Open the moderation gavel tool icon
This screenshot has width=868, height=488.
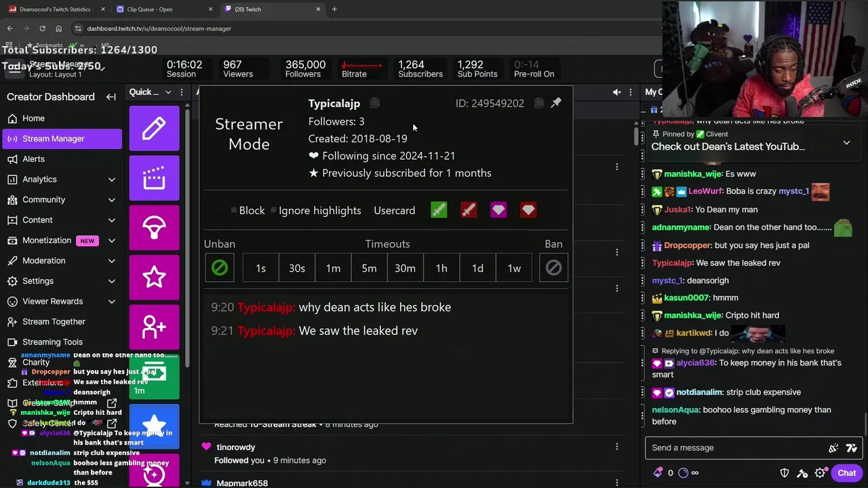[803, 473]
